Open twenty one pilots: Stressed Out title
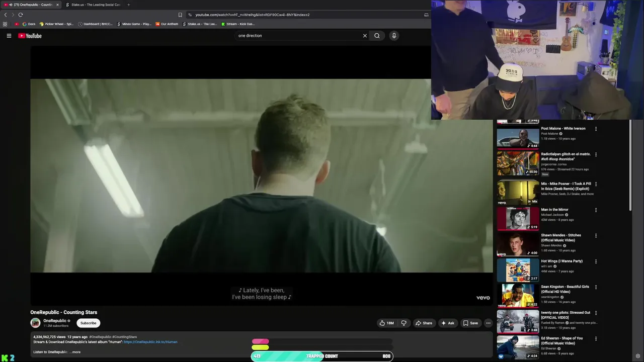 click(566, 315)
